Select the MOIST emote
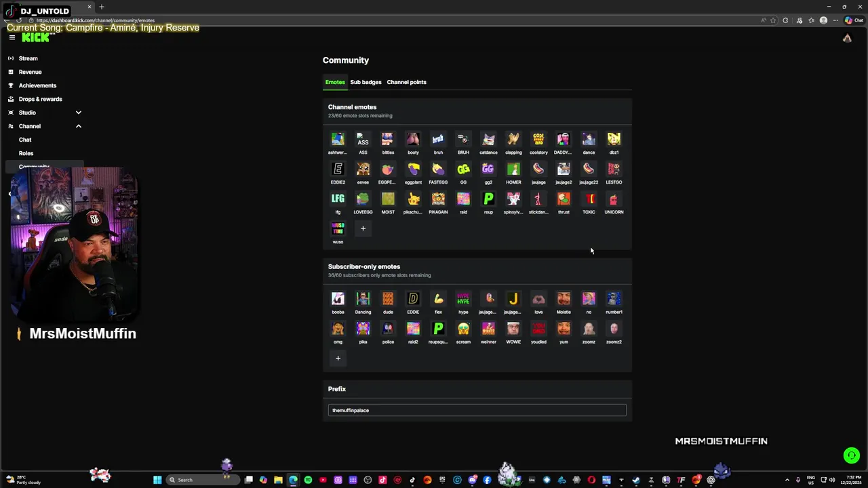The image size is (868, 488). (388, 199)
